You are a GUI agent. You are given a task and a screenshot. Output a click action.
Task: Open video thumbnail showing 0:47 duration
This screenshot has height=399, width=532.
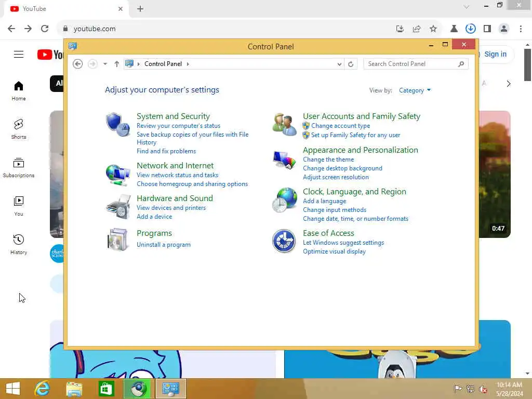tap(495, 174)
